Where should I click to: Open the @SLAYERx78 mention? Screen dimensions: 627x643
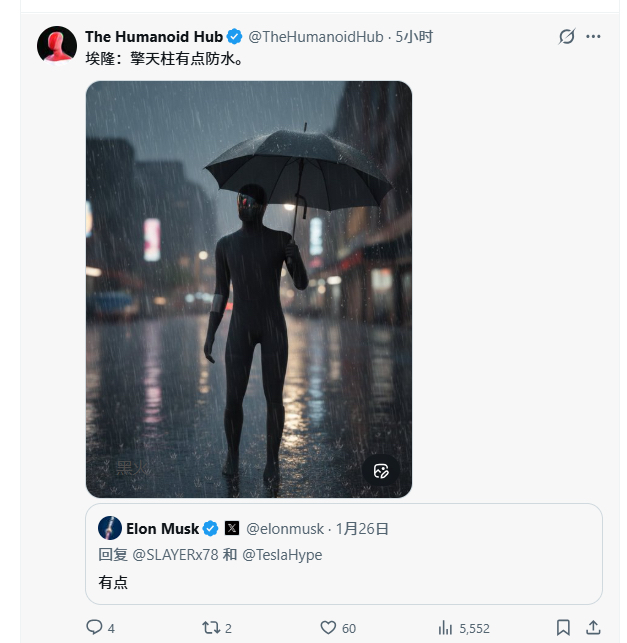176,555
